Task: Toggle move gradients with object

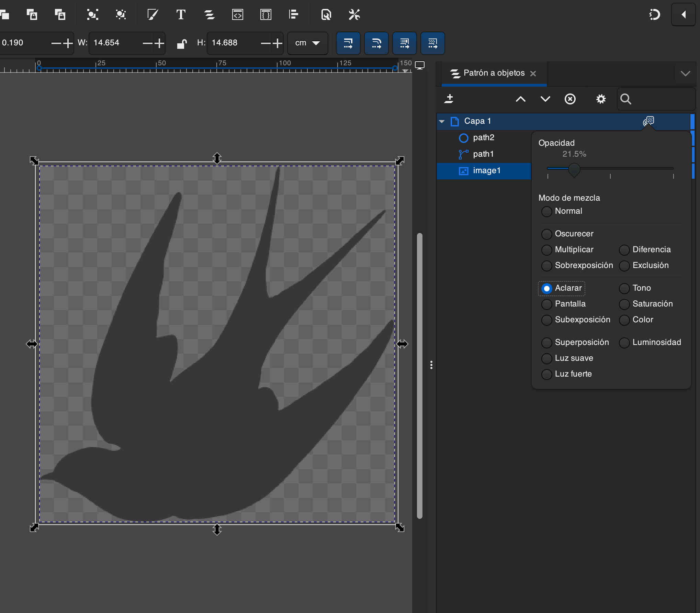Action: coord(405,43)
